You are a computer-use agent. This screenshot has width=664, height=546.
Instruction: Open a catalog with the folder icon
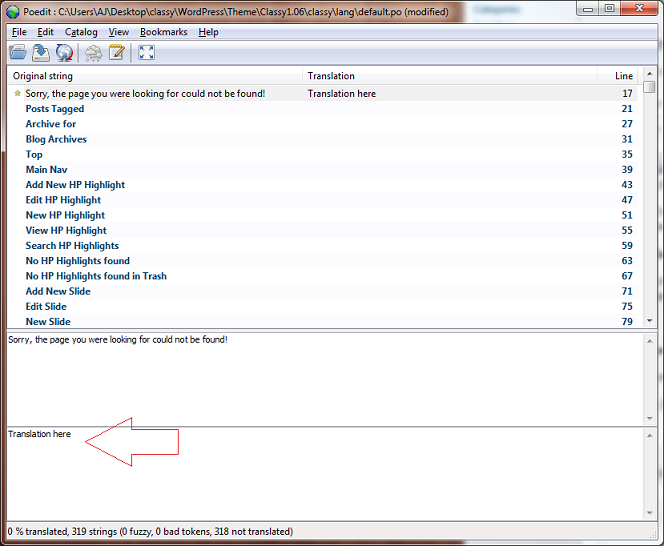18,53
